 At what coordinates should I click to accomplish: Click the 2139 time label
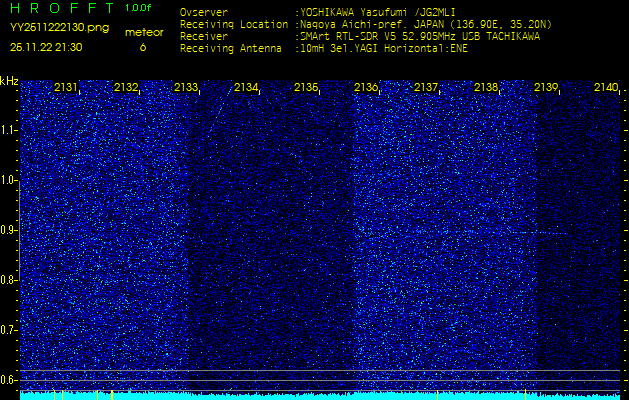coord(546,87)
